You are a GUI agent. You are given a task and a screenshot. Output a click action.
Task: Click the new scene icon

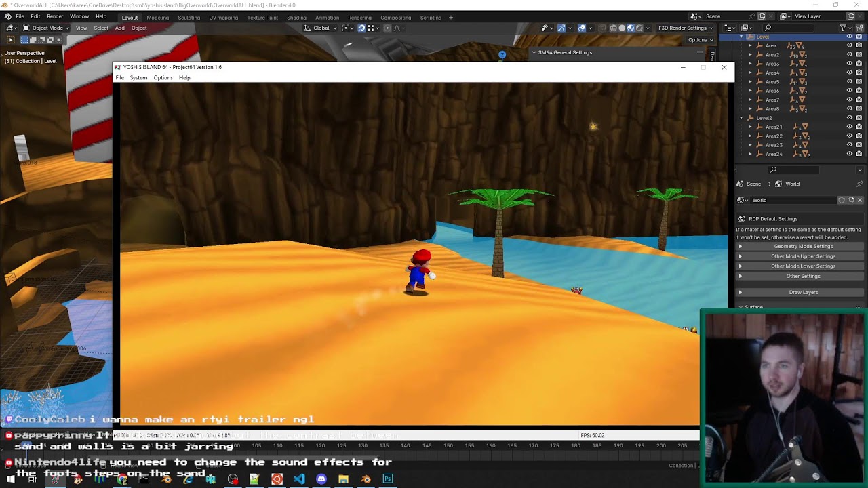tap(762, 16)
